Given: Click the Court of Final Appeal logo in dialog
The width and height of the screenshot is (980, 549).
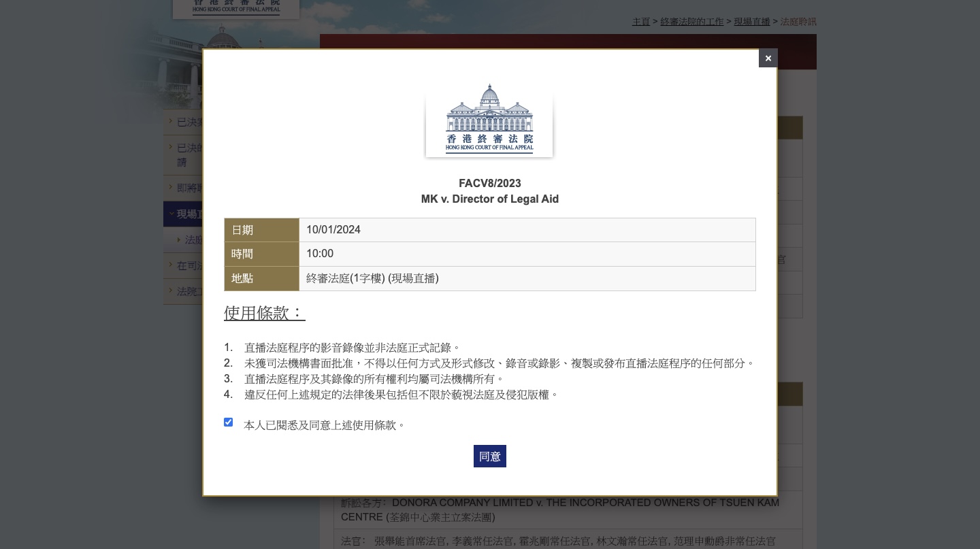Looking at the screenshot, I should click(489, 120).
